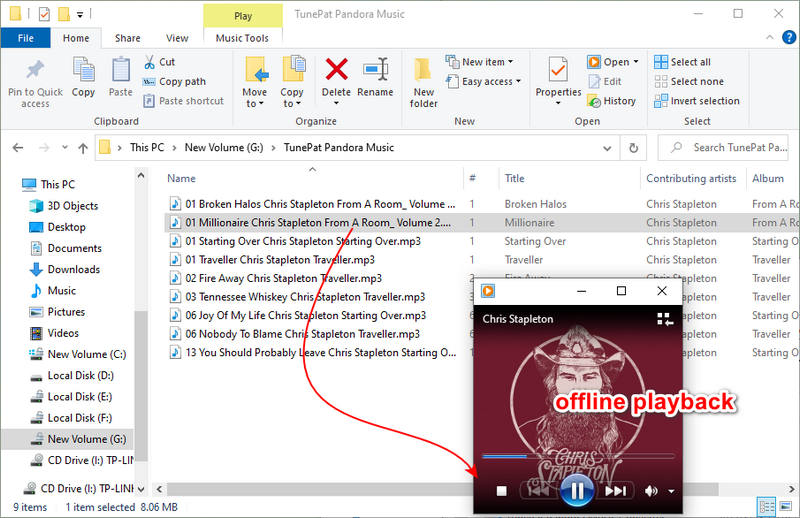Seek within the media player progress bar

click(578, 456)
